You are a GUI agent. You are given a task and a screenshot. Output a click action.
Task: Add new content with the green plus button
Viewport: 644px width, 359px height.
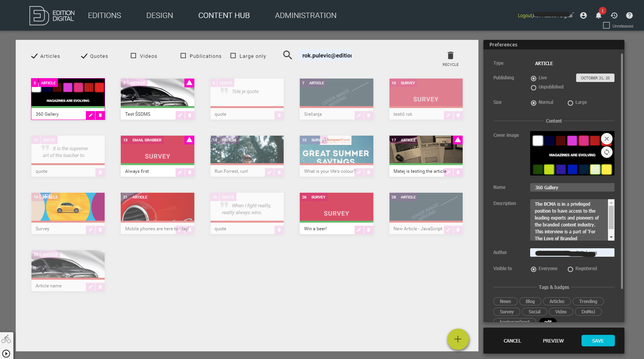[458, 339]
